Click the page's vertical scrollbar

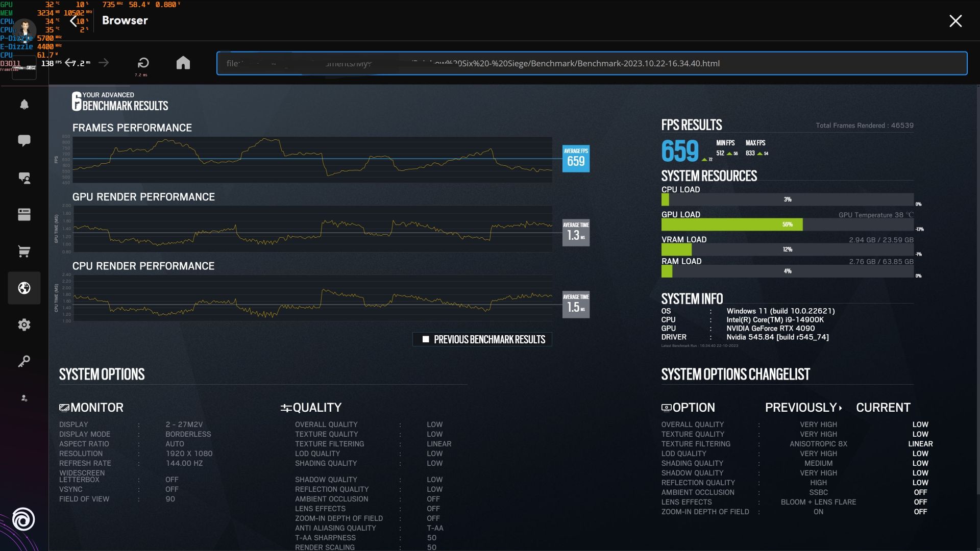(977, 291)
